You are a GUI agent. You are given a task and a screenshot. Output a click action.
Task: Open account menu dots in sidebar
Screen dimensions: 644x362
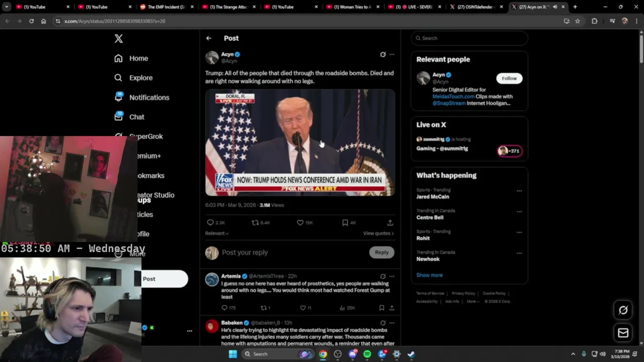[x=189, y=331]
